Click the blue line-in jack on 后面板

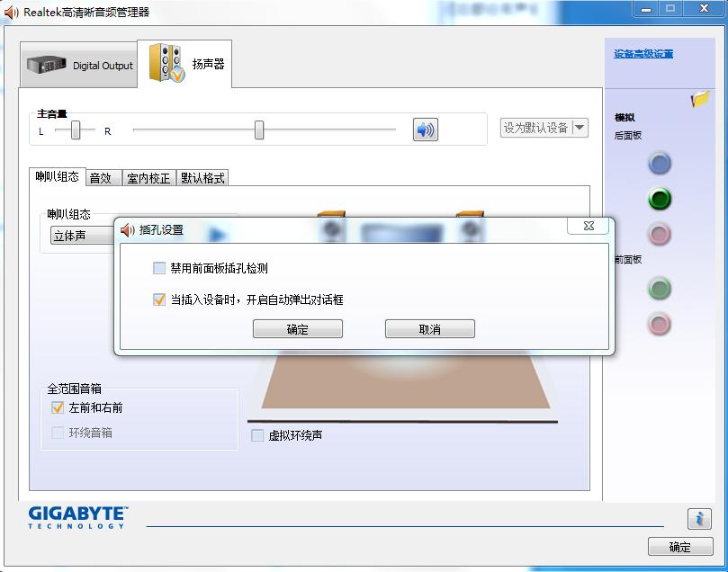point(659,163)
